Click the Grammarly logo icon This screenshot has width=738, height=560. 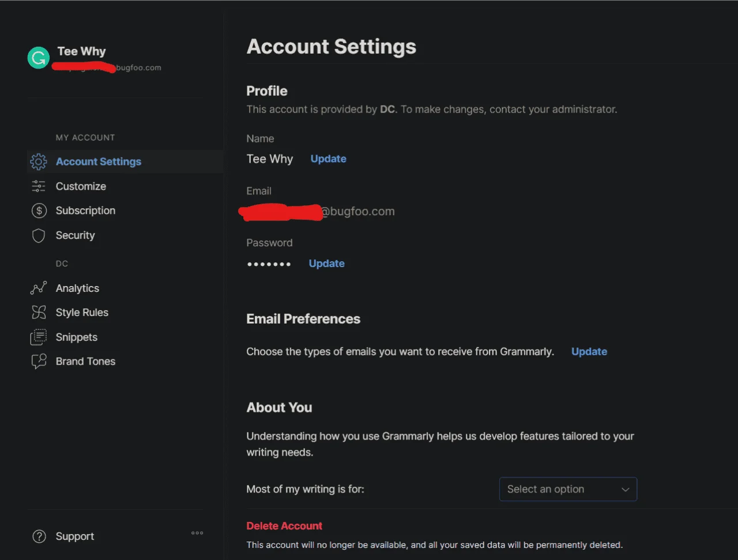tap(39, 58)
